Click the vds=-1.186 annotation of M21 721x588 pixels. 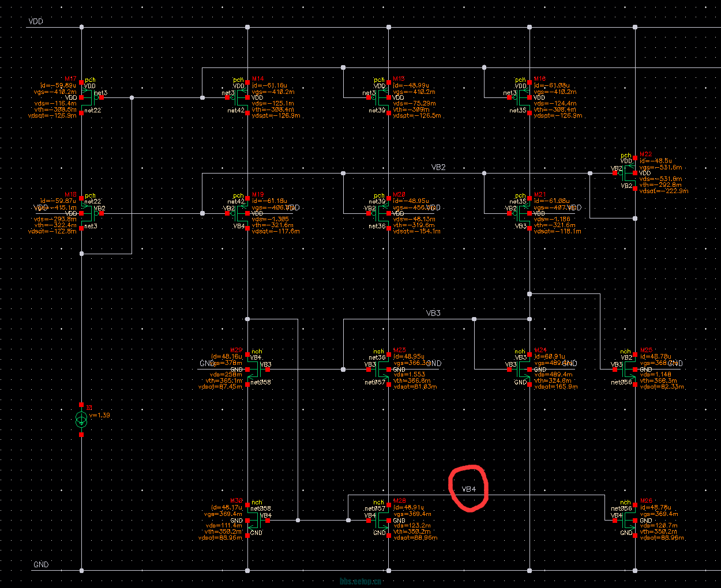(x=552, y=219)
